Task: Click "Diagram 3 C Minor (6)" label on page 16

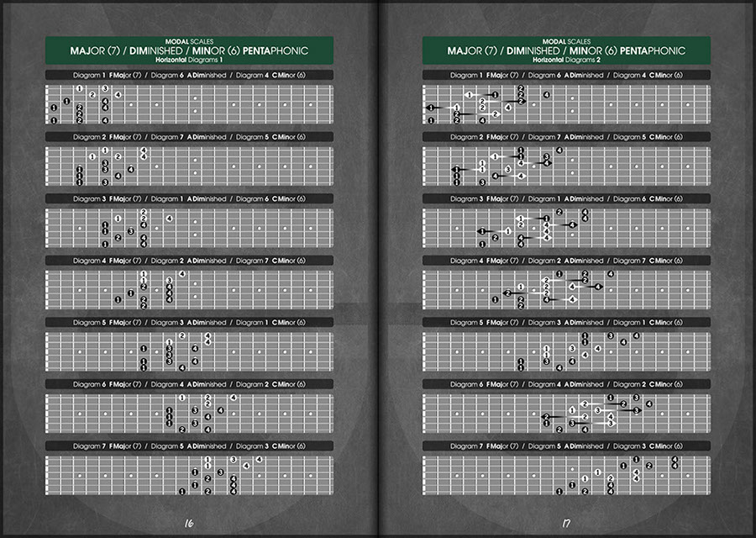Action: pos(270,446)
